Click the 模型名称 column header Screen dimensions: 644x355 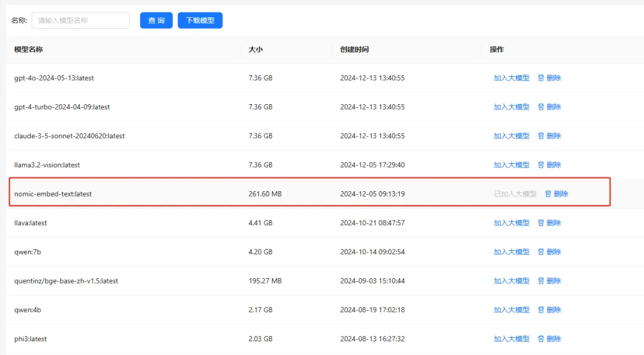pos(29,49)
